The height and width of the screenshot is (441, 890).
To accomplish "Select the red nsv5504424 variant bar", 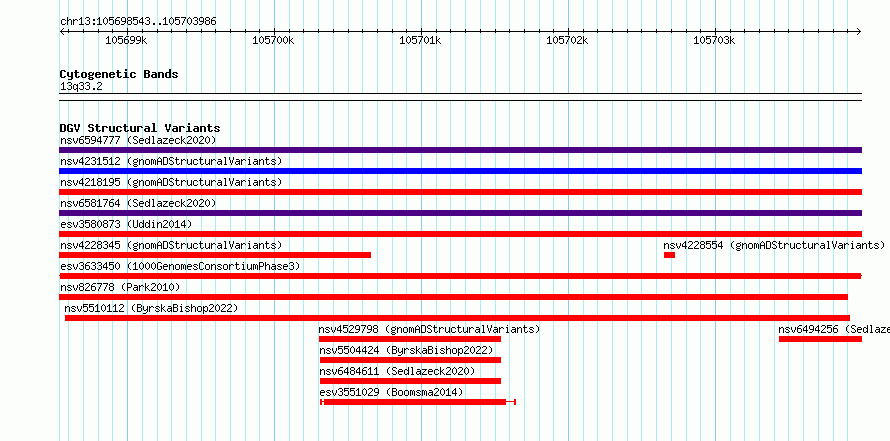I will point(410,360).
